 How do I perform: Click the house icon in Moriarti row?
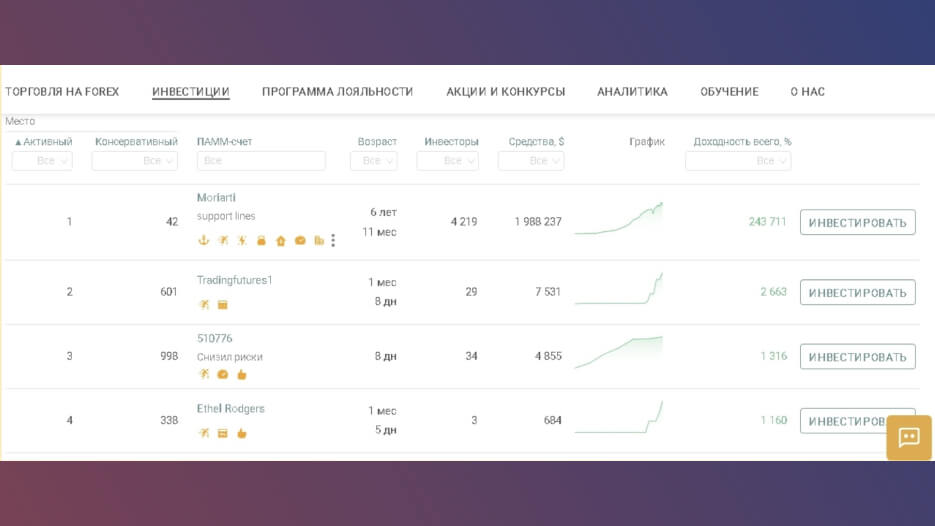(280, 240)
